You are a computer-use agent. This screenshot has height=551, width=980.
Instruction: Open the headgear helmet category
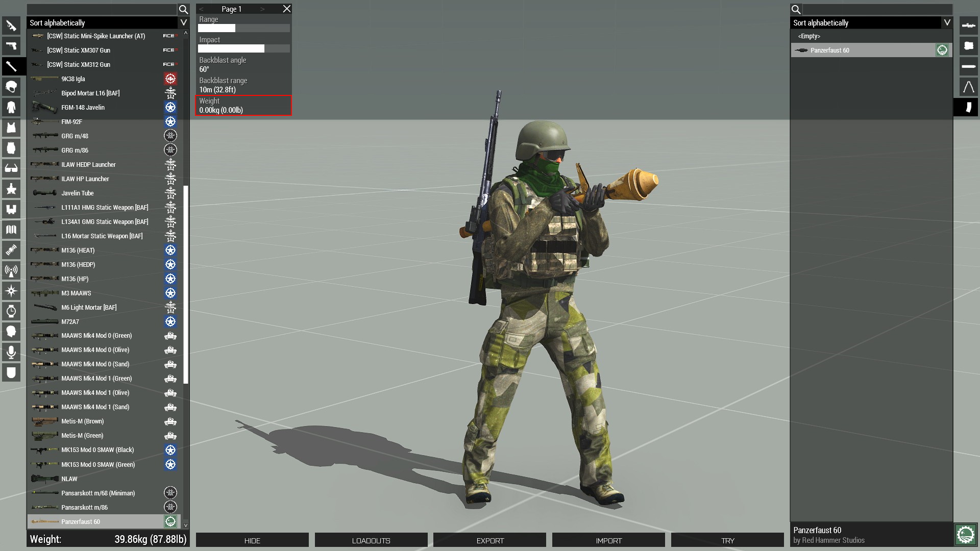[11, 87]
